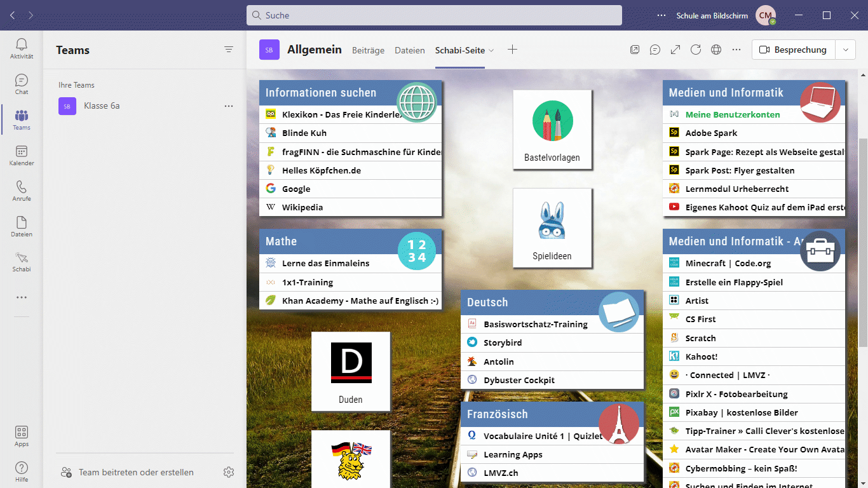Open Wikipedia link
868x488 pixels.
pos(351,207)
